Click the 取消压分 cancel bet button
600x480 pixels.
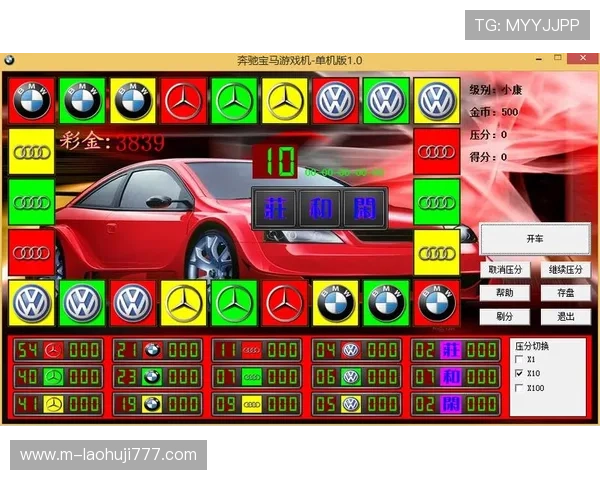click(507, 270)
